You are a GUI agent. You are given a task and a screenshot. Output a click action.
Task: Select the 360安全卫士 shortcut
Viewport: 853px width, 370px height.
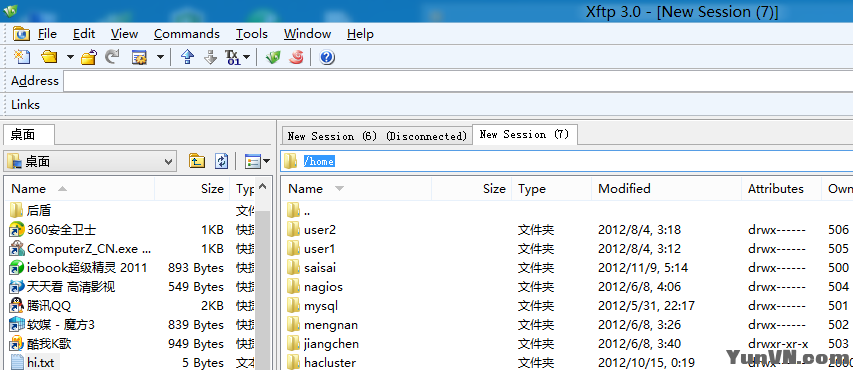(x=53, y=230)
